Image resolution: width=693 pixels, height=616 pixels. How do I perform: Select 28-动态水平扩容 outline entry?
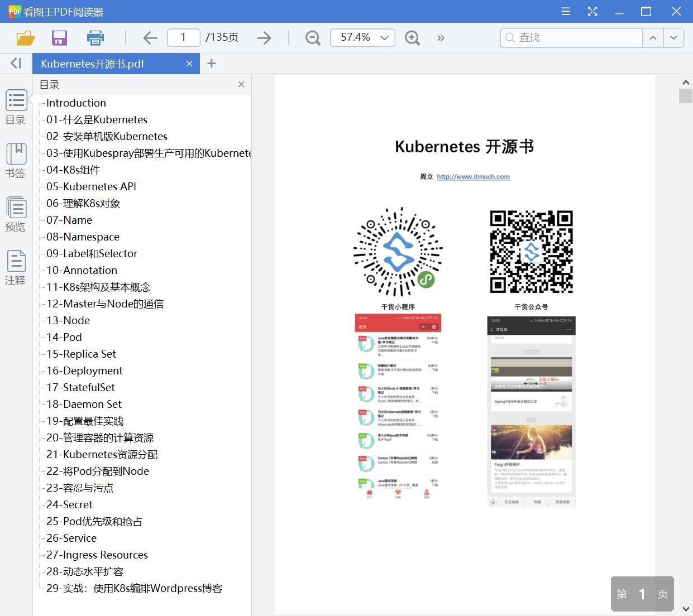85,571
